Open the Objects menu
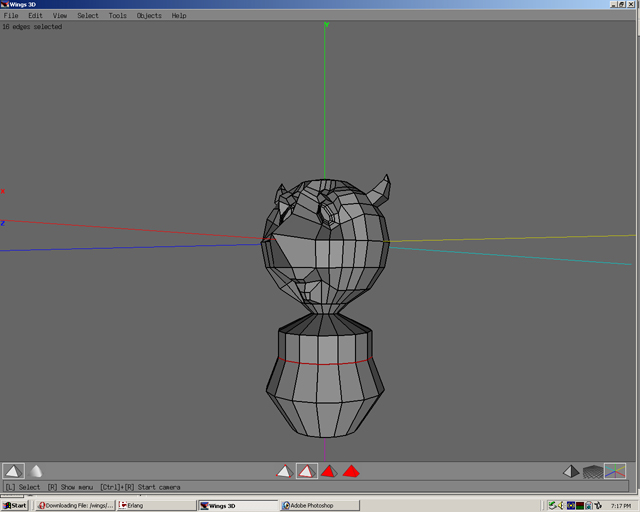The height and width of the screenshot is (512, 640). [x=149, y=16]
